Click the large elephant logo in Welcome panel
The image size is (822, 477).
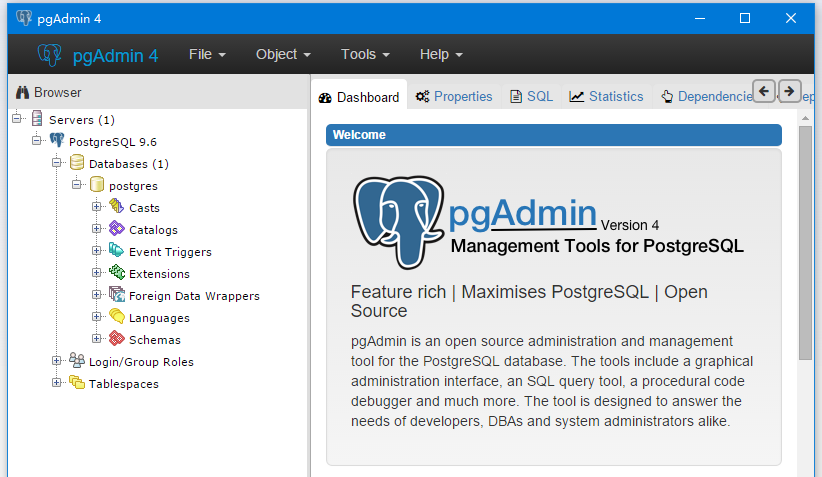[399, 222]
